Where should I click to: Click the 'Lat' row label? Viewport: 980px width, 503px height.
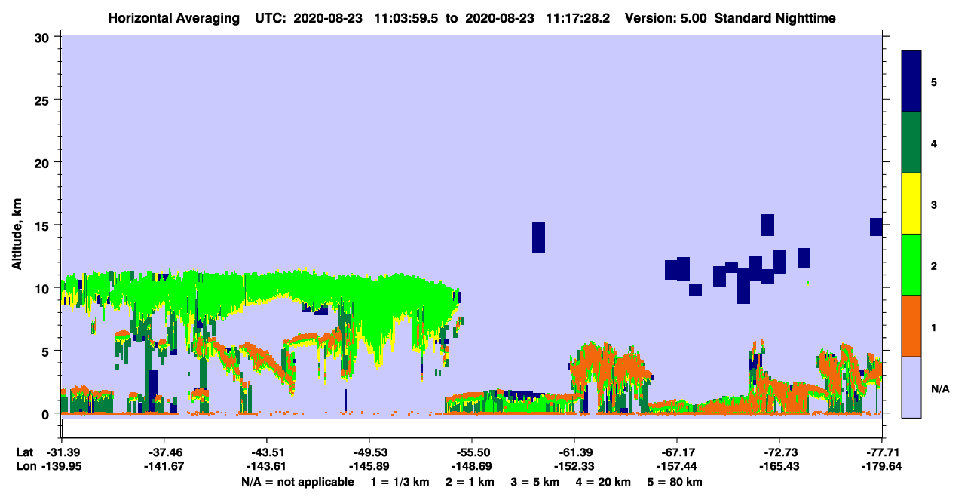(x=25, y=452)
